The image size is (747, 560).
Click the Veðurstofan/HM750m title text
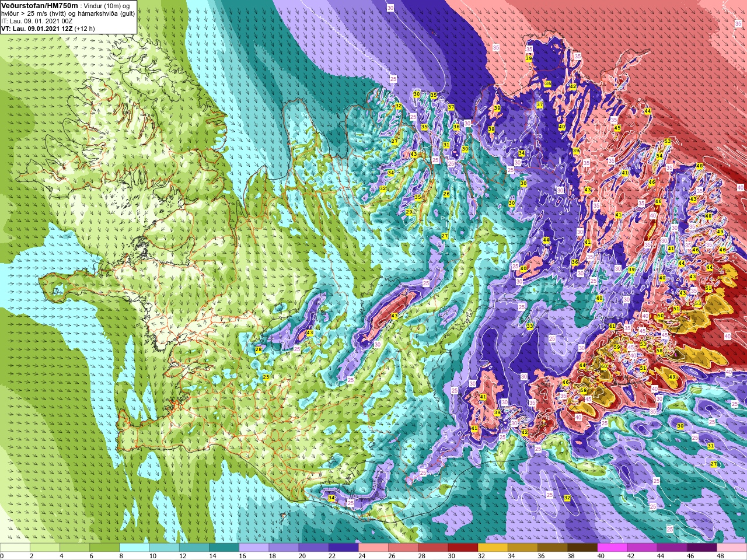coord(39,5)
